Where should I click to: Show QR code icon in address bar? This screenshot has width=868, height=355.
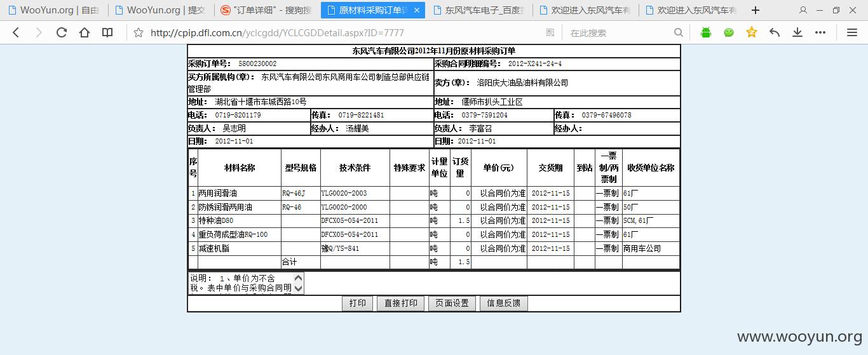(550, 32)
